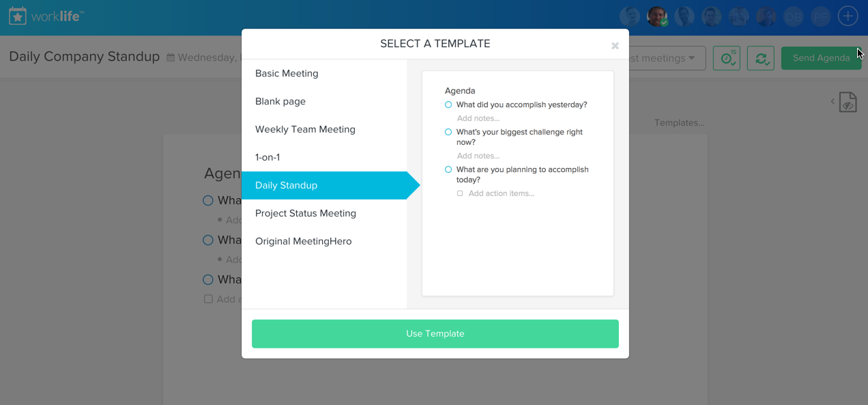
Task: Open the Templates... link
Action: tap(679, 123)
